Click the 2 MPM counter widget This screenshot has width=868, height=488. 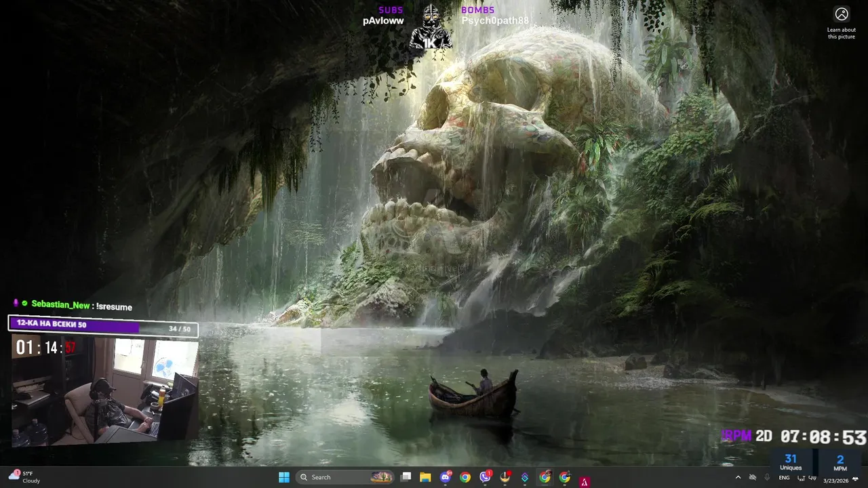(x=840, y=462)
